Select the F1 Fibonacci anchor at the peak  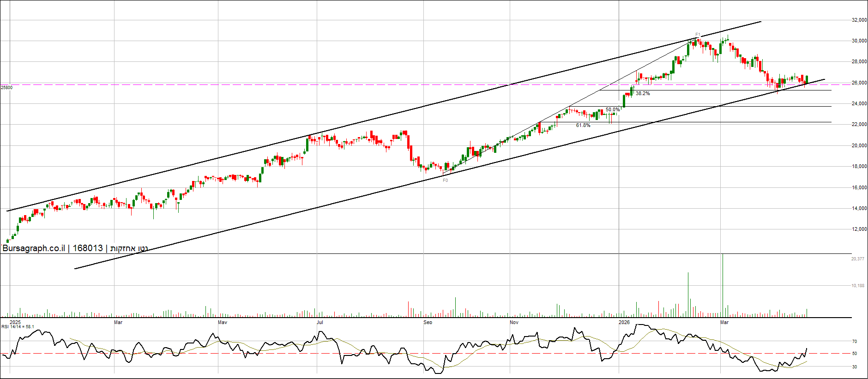698,35
